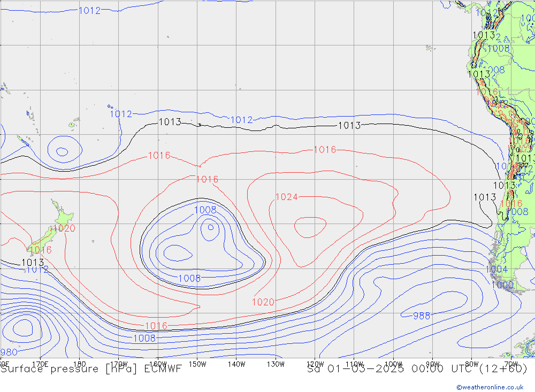Click the 'Sa 01-03-2025 00:00 UTC (12+60)' timestamp
This screenshot has height=392, width=535.
417,369
